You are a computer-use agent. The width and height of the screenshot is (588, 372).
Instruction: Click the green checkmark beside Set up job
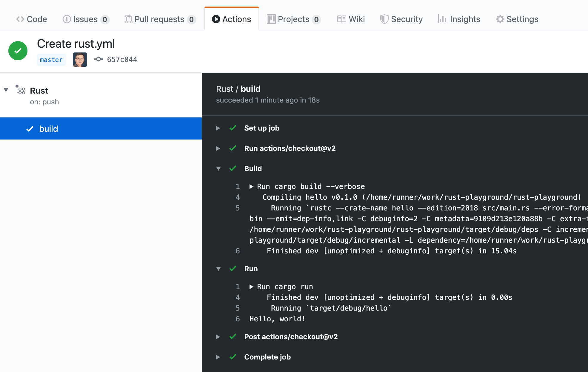click(233, 128)
